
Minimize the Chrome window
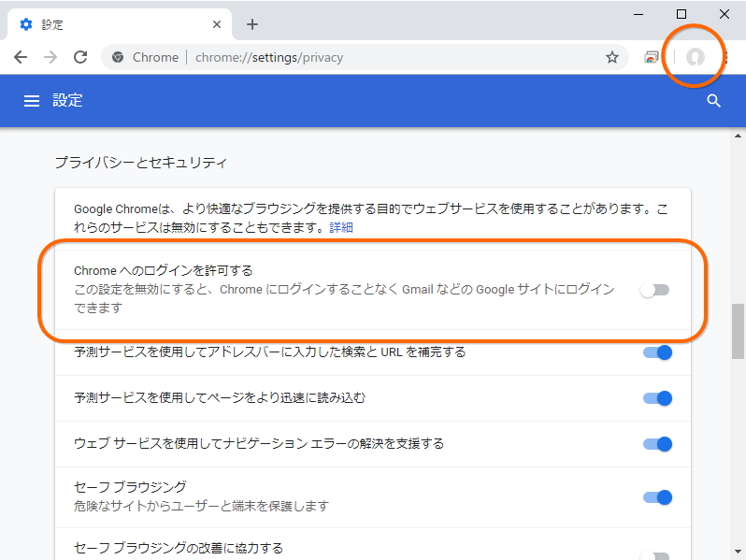coord(638,14)
